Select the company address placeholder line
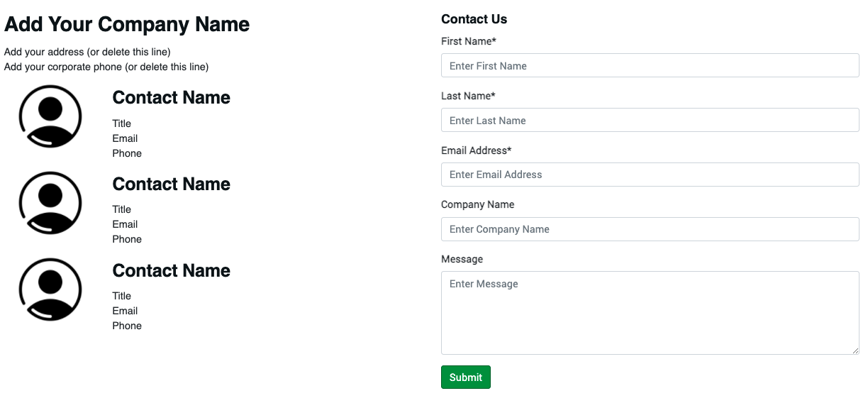Screen dimensions: 868x403 click(x=87, y=52)
